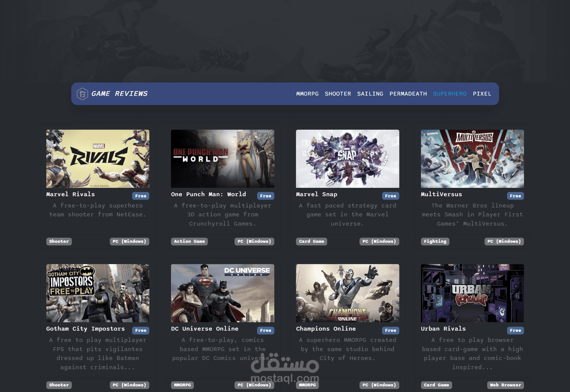Click the Urban Rivals description text
The width and height of the screenshot is (570, 392).
472,354
